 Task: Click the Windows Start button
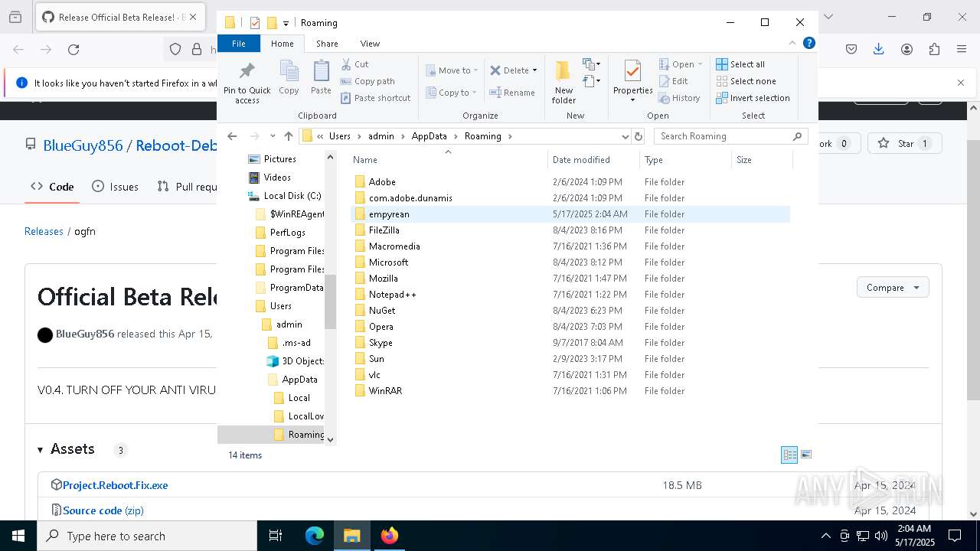coord(18,536)
